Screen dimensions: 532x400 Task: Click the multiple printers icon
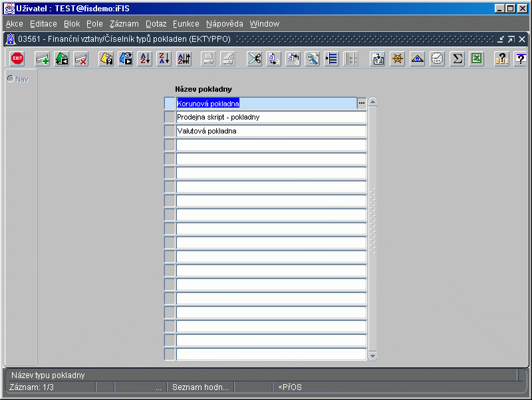click(x=228, y=58)
